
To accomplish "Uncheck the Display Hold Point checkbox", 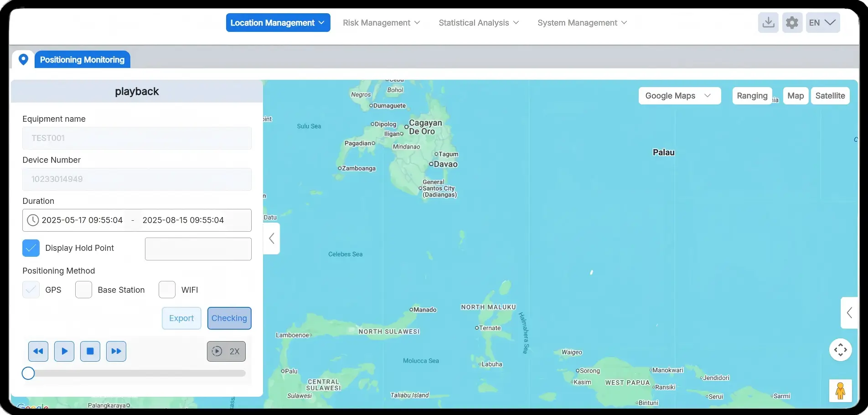I will point(31,248).
